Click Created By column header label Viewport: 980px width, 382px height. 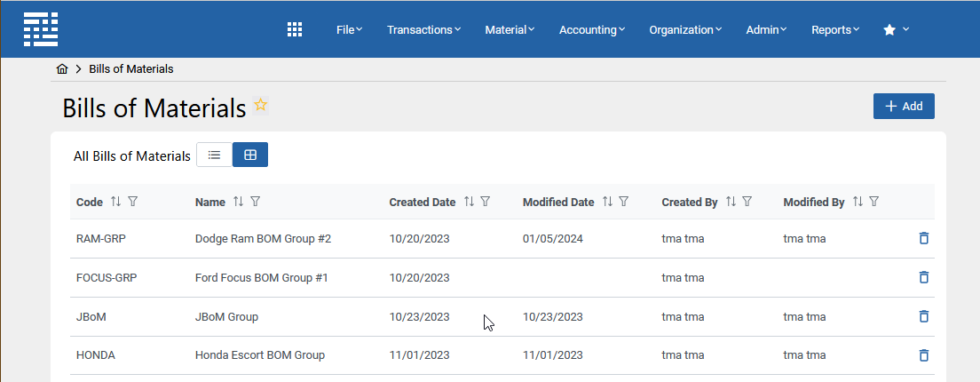[x=690, y=203]
